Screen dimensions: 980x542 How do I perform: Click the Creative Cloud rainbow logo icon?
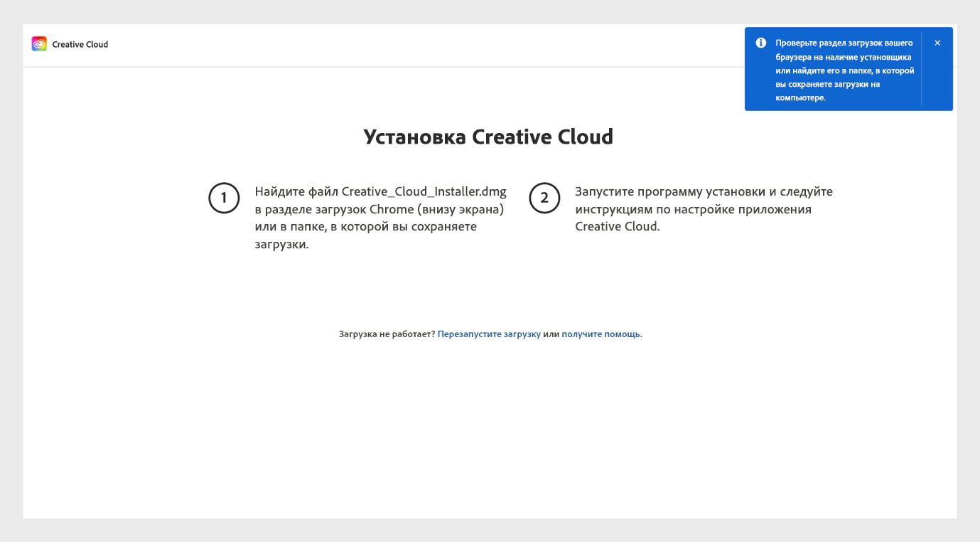(x=39, y=44)
